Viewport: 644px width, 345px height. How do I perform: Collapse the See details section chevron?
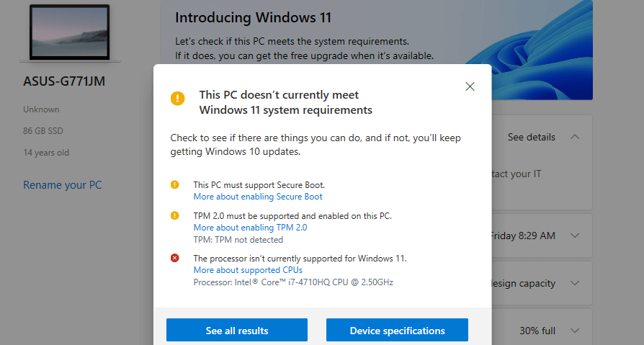coord(575,137)
